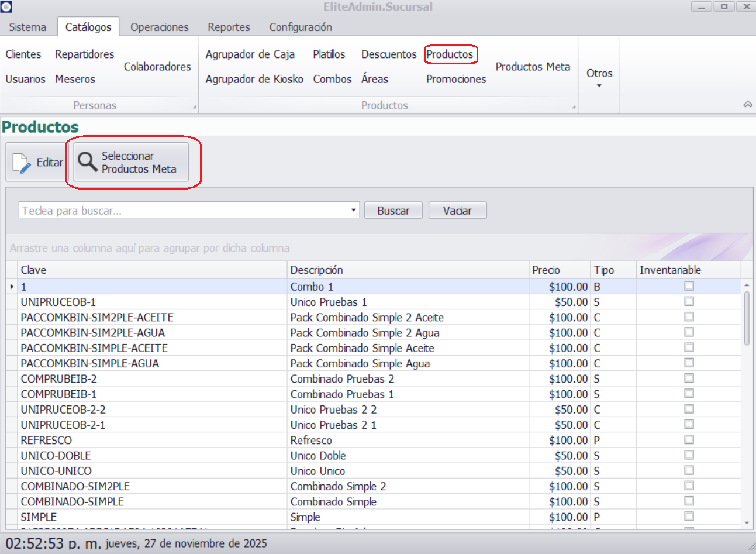Click the scroll down arrow of the grid

(x=747, y=522)
